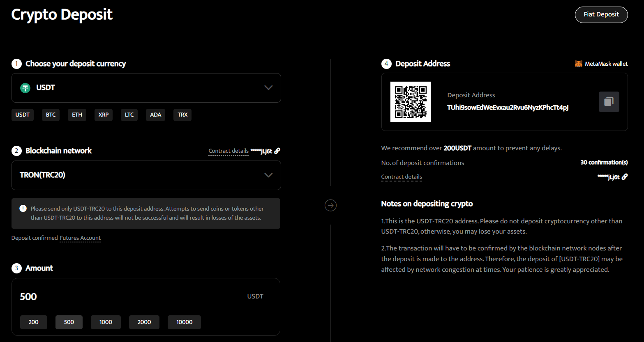The image size is (644, 342).
Task: Copy the deposit address with copy icon
Action: coord(609,101)
